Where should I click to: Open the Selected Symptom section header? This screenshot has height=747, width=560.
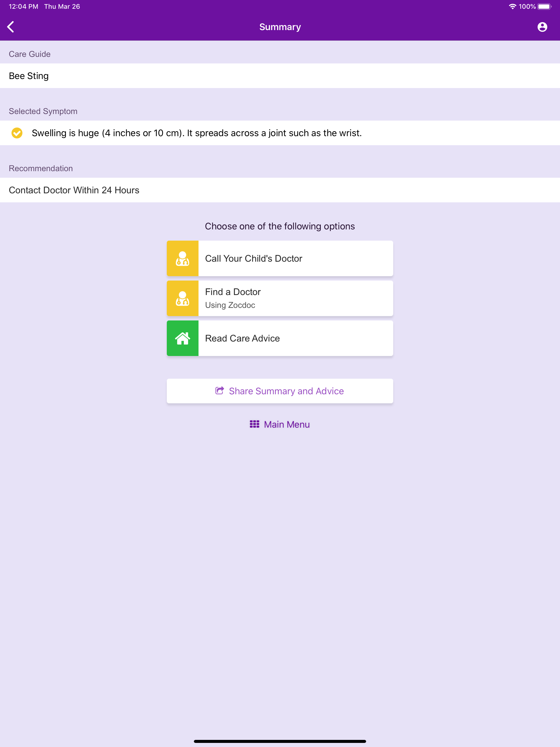[43, 111]
